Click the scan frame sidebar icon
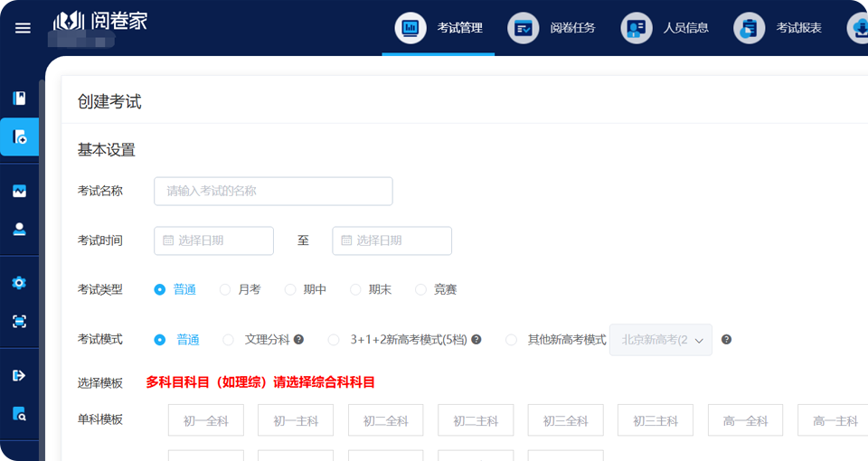This screenshot has height=461, width=868. (19, 321)
